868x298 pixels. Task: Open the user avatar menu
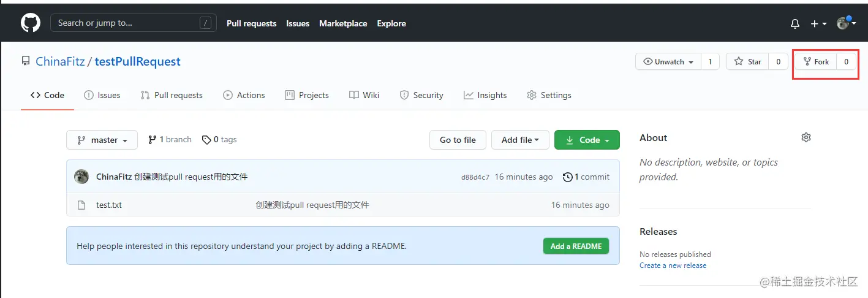[x=847, y=23]
